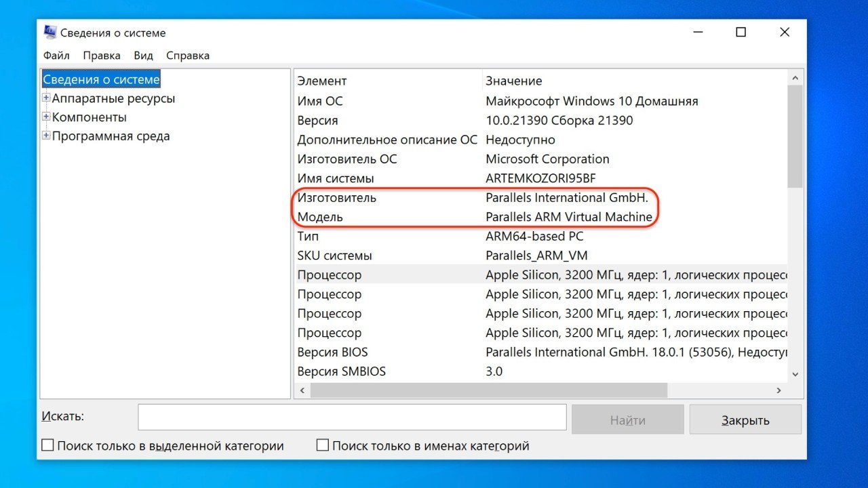Image resolution: width=868 pixels, height=488 pixels.
Task: Click the System Information app icon in title bar
Action: coord(50,32)
